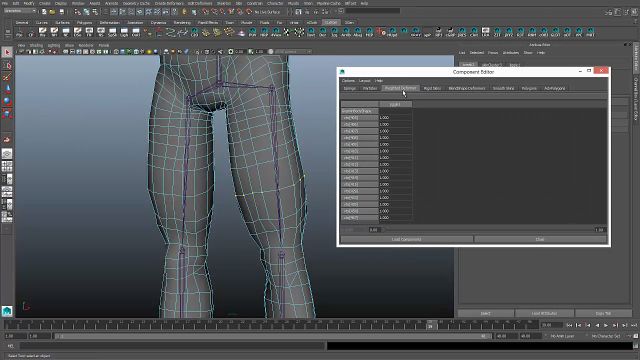The width and height of the screenshot is (640, 360).
Task: Switch to the Smooth Skins tab
Action: (x=503, y=88)
